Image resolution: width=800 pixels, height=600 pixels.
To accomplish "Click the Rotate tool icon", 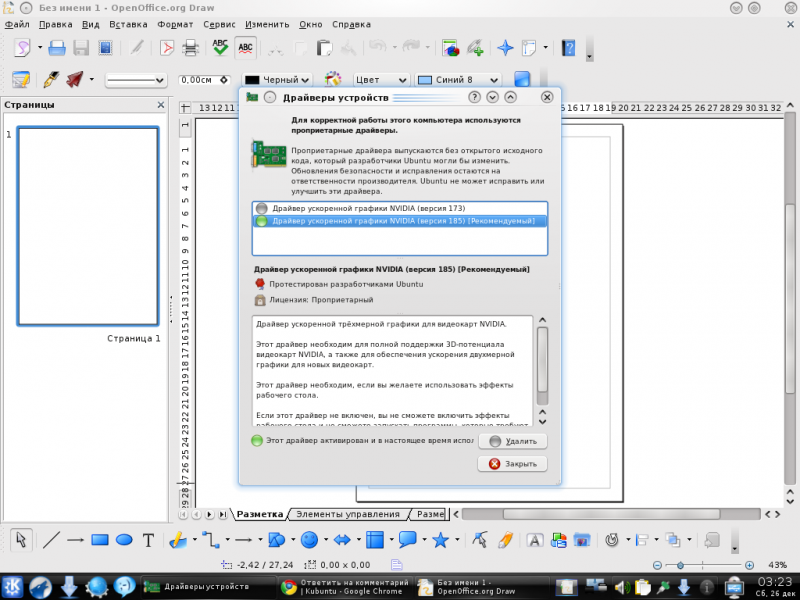I will [x=611, y=540].
